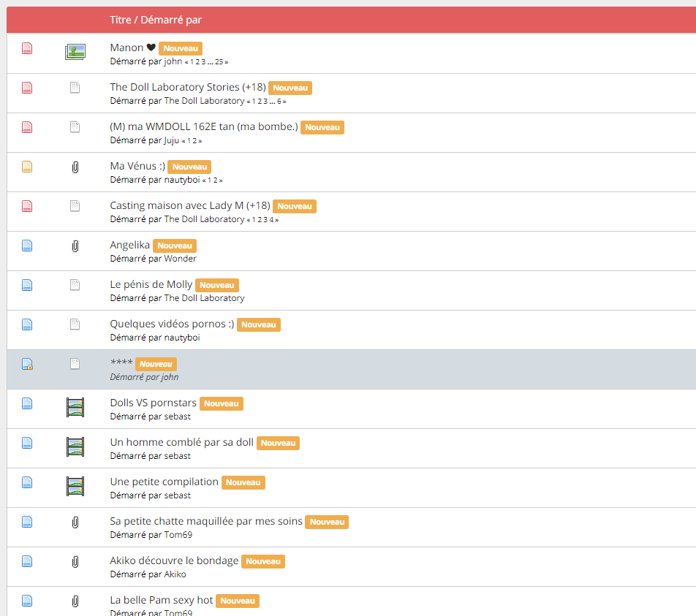Click the paperclip icon beside Ma Vénus
The height and width of the screenshot is (616, 696).
(75, 167)
